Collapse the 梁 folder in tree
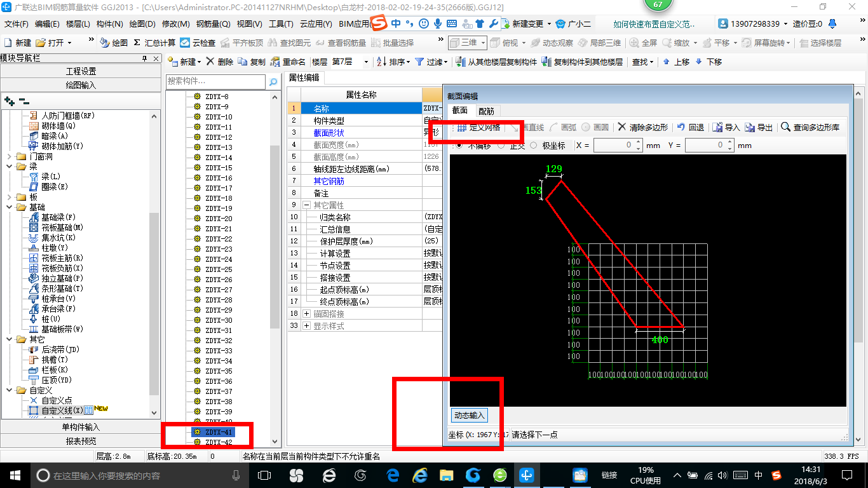Screen dimensions: 868x488 click(10, 166)
